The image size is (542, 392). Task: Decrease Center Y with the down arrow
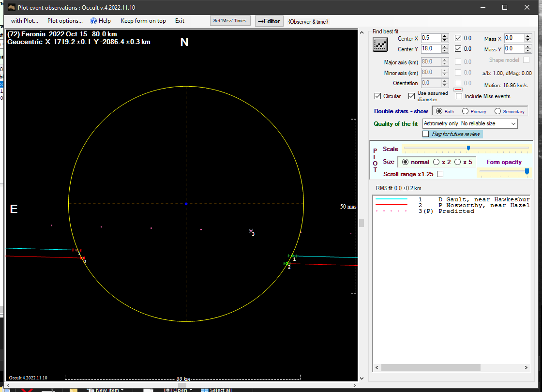click(445, 51)
